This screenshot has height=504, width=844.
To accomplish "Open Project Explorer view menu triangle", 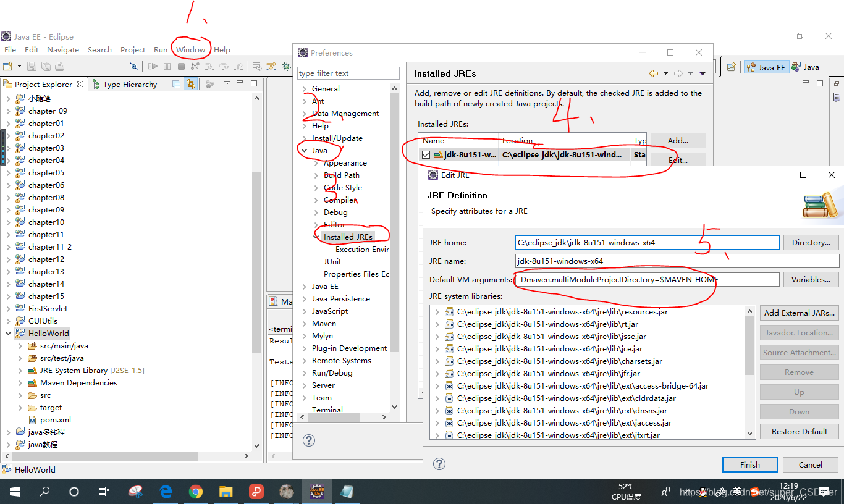I will click(x=227, y=83).
